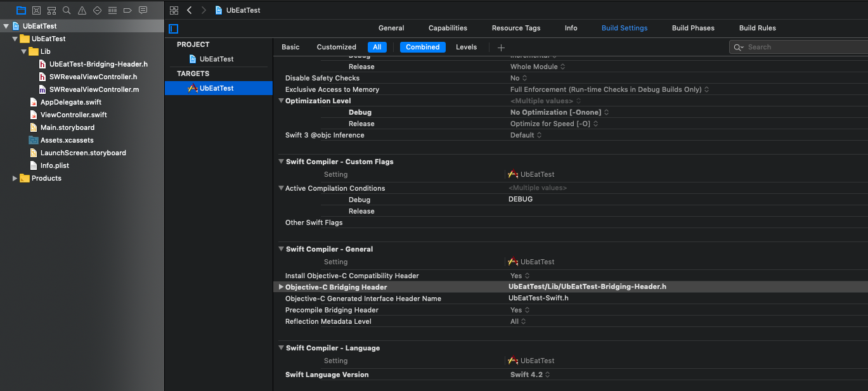Image resolution: width=868 pixels, height=391 pixels.
Task: Switch to Combined settings view
Action: (x=422, y=47)
